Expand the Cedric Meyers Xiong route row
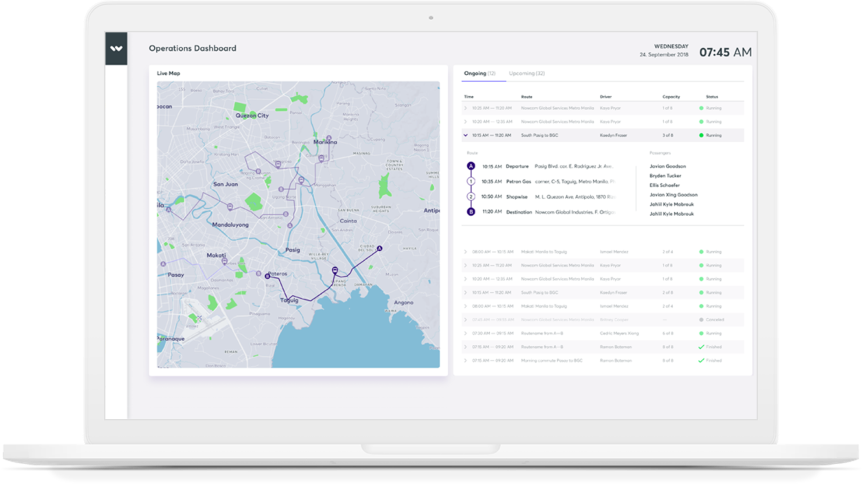 click(466, 333)
